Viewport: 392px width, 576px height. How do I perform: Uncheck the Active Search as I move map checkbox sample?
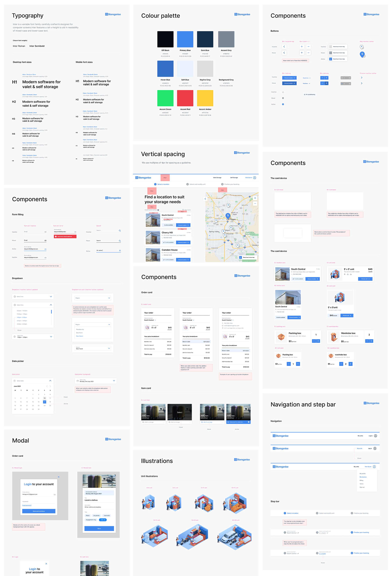point(331,59)
